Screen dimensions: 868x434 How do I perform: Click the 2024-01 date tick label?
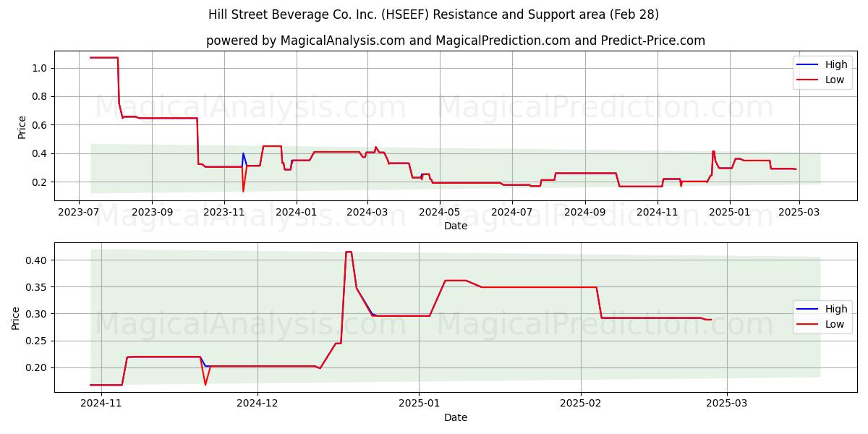coord(296,213)
